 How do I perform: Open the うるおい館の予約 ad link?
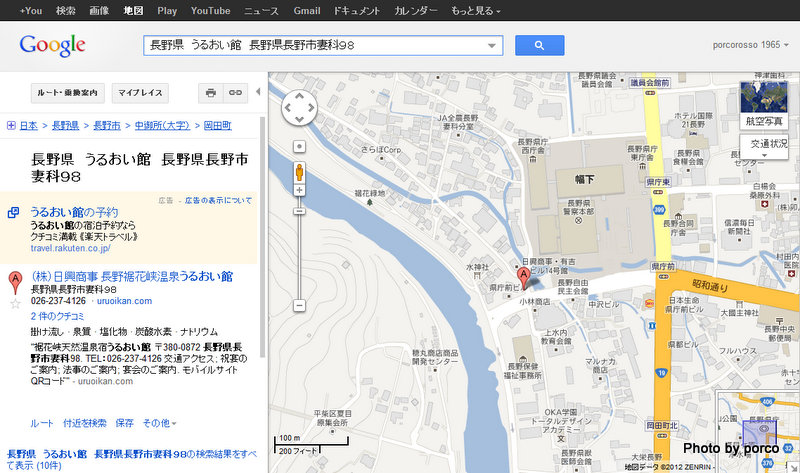[x=74, y=212]
